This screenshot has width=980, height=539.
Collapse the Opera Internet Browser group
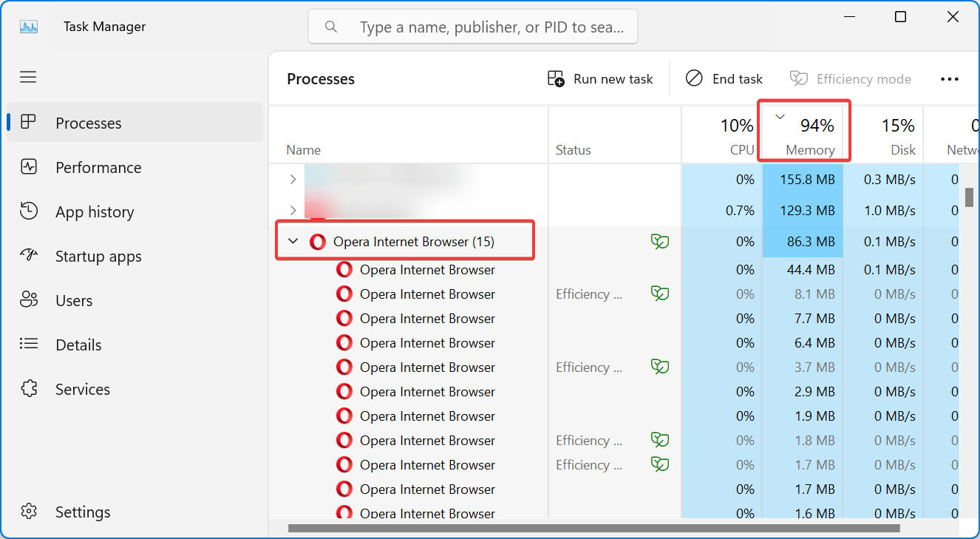point(293,242)
